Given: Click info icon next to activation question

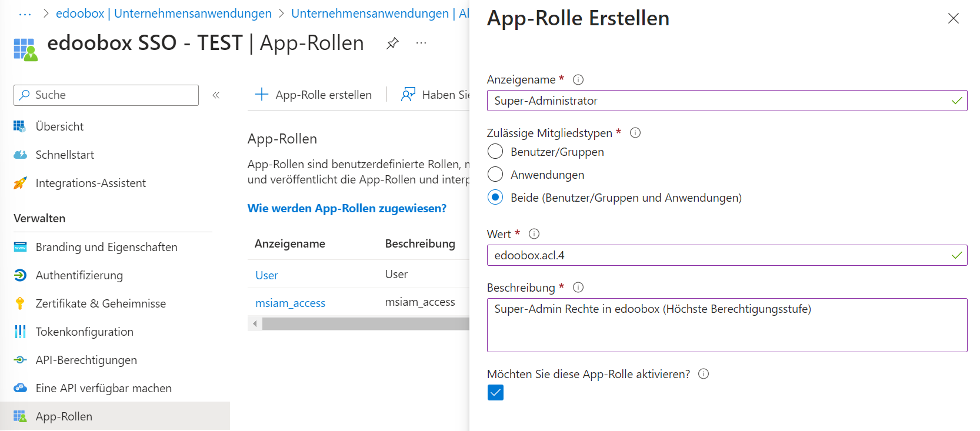Looking at the screenshot, I should pyautogui.click(x=704, y=374).
